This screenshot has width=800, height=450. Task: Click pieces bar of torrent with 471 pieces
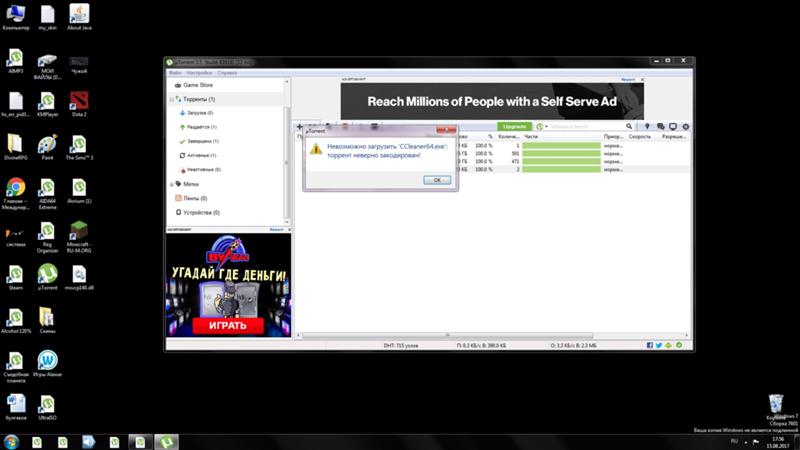tap(561, 161)
